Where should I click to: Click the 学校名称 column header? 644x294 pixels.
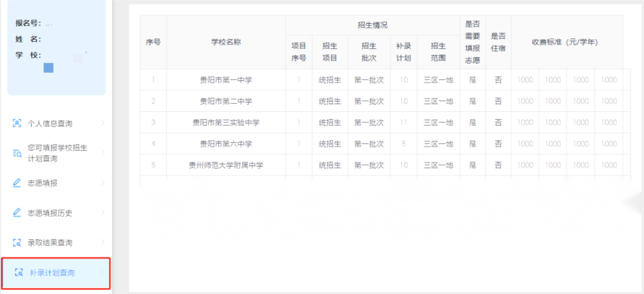tap(225, 42)
